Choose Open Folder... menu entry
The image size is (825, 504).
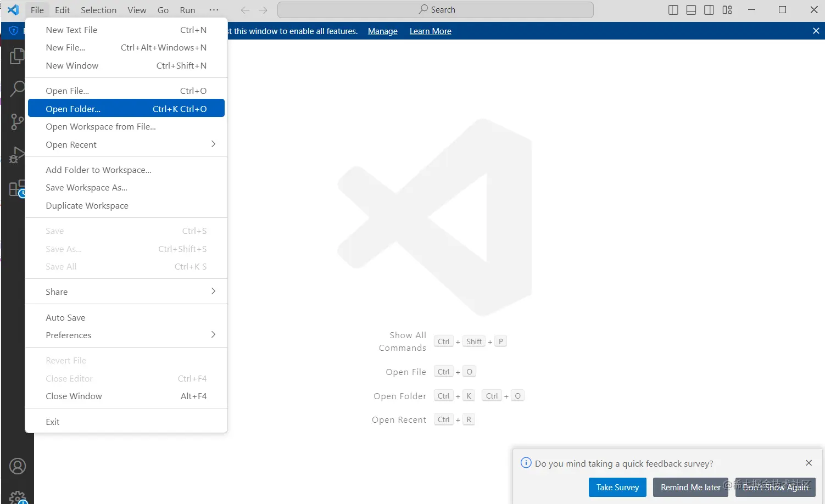tap(126, 109)
